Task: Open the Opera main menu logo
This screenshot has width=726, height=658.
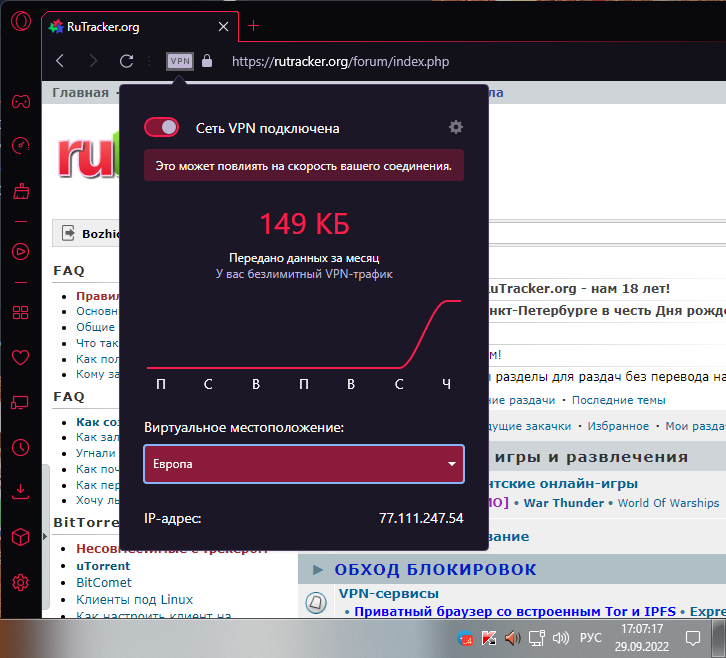Action: 21,21
